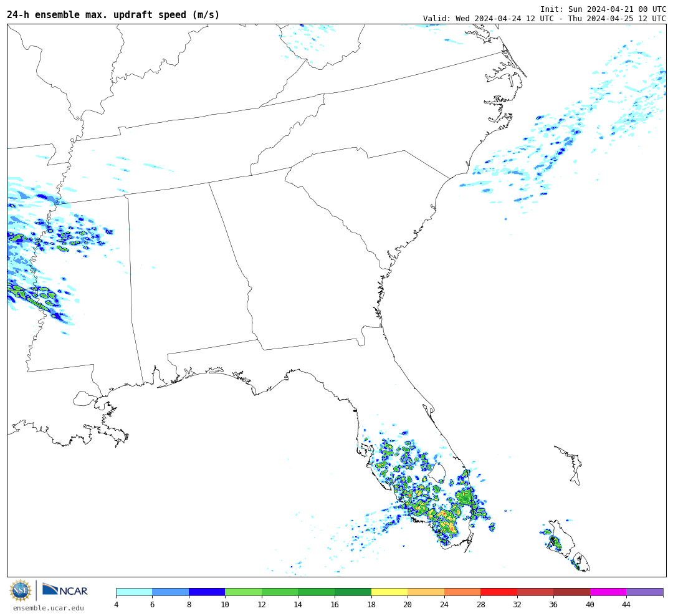Pick the dark green 16–18 m/s swatch
Screen dimensions: 673x616
[x=353, y=592]
